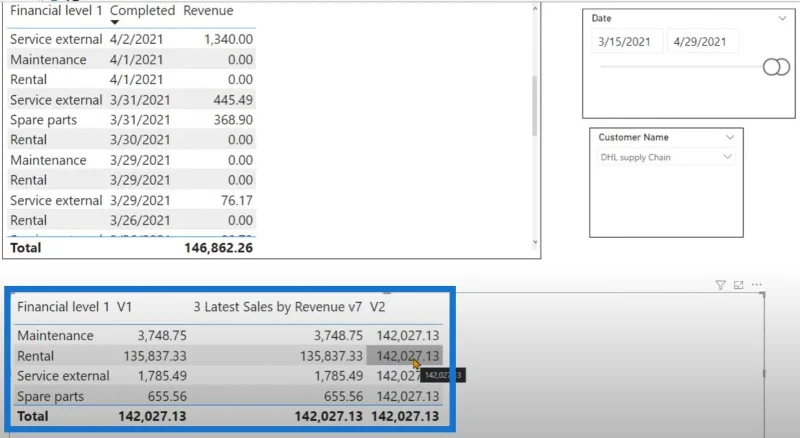This screenshot has width=800, height=438.
Task: Sort by the Revenue column header
Action: coord(208,11)
